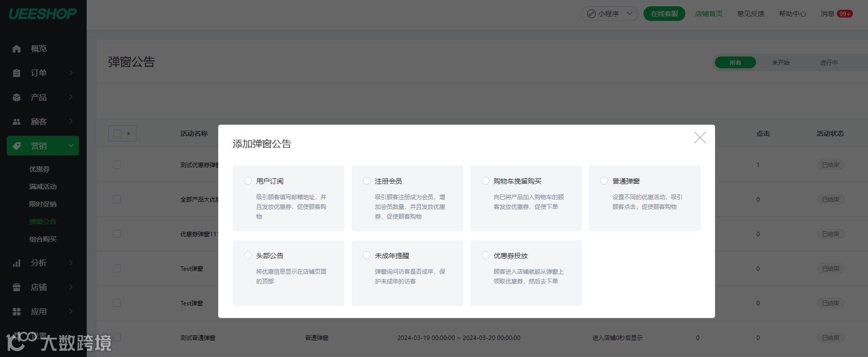Click the 点击 column header
The width and height of the screenshot is (868, 357).
pyautogui.click(x=763, y=133)
